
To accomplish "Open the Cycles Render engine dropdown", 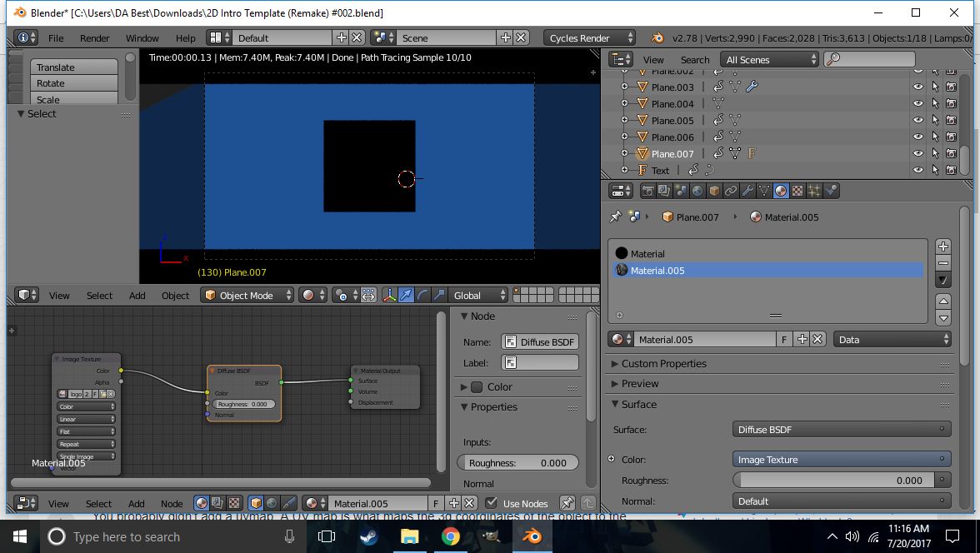I will [589, 37].
